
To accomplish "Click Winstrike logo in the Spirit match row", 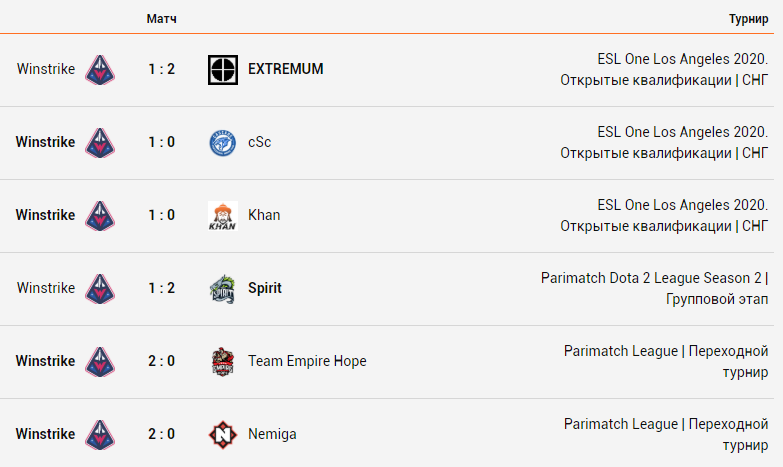I will [100, 289].
